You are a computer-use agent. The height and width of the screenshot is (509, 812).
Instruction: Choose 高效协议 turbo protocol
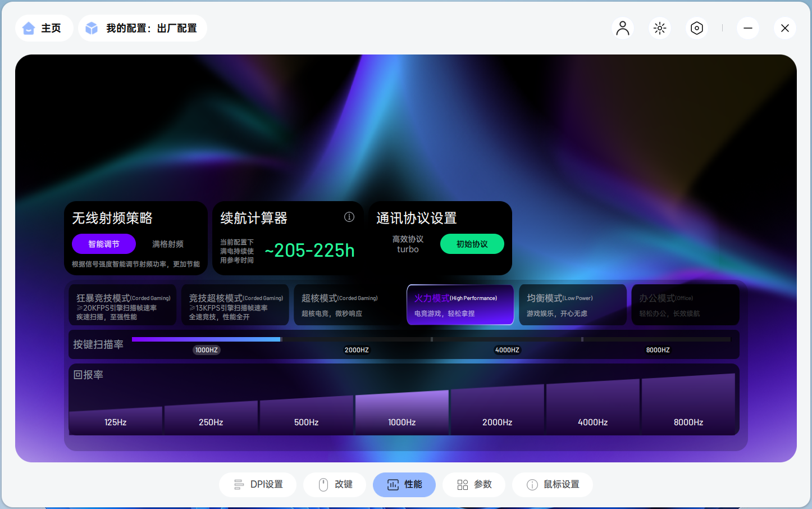408,244
